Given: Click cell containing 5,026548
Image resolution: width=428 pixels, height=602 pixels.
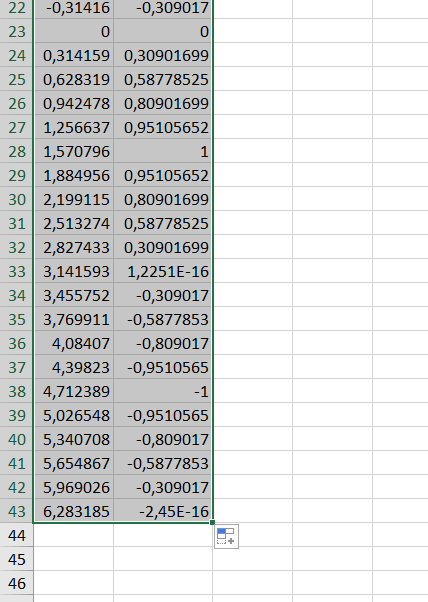Looking at the screenshot, I should (74, 415).
